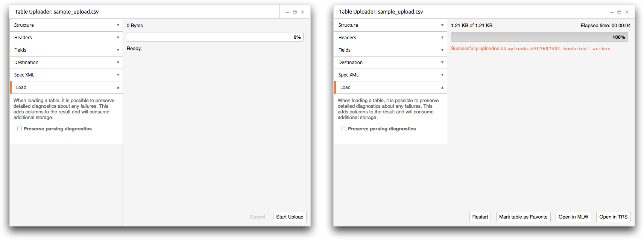Collapse Load section in left window
The image size is (644, 240).
[x=66, y=87]
